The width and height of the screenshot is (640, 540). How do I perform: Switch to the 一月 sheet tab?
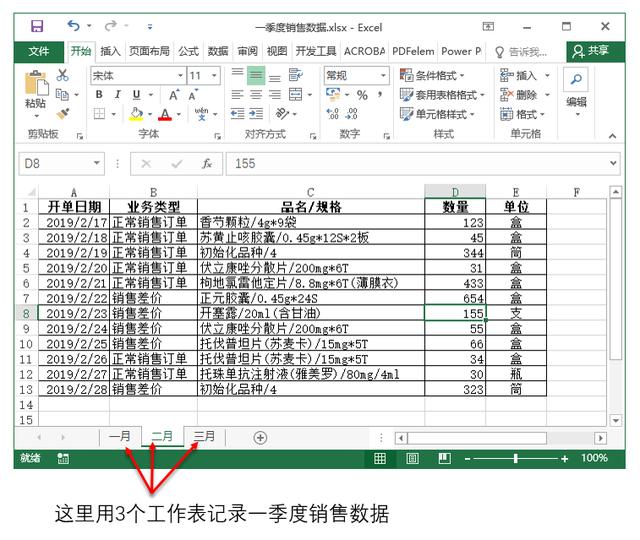click(120, 436)
